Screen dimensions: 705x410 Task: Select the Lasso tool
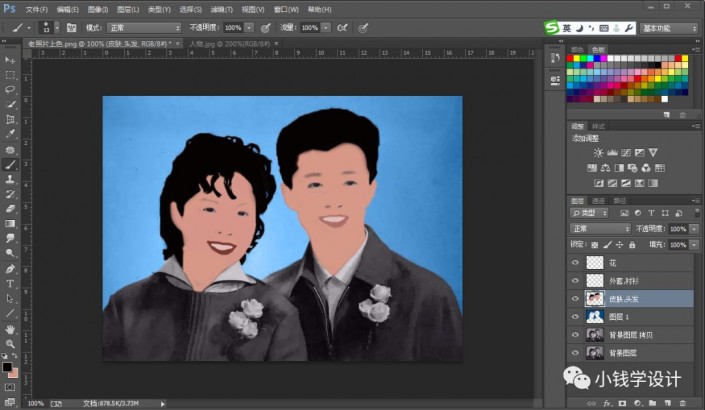[x=10, y=90]
